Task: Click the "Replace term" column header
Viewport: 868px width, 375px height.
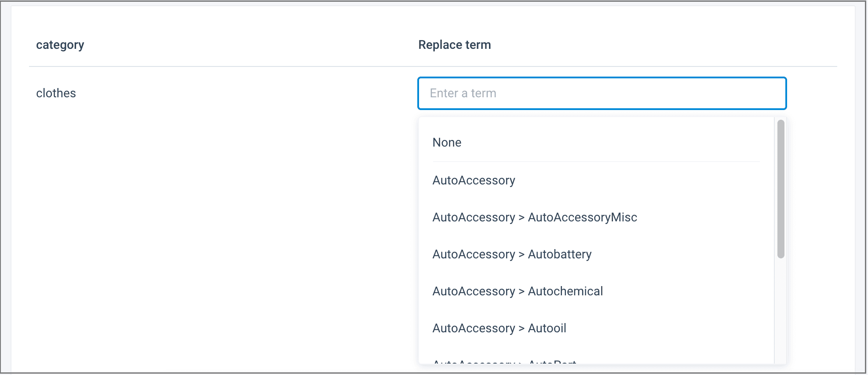Action: pyautogui.click(x=454, y=45)
